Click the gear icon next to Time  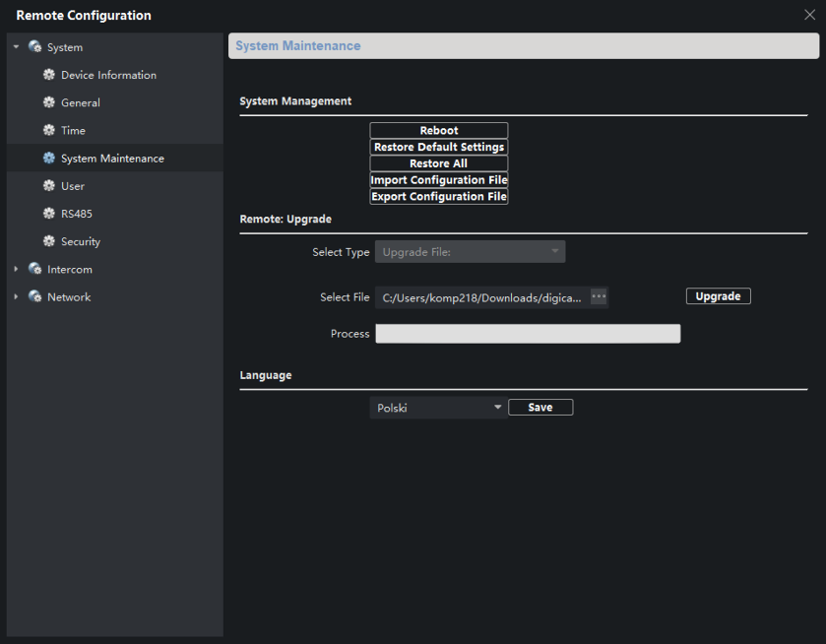[49, 130]
